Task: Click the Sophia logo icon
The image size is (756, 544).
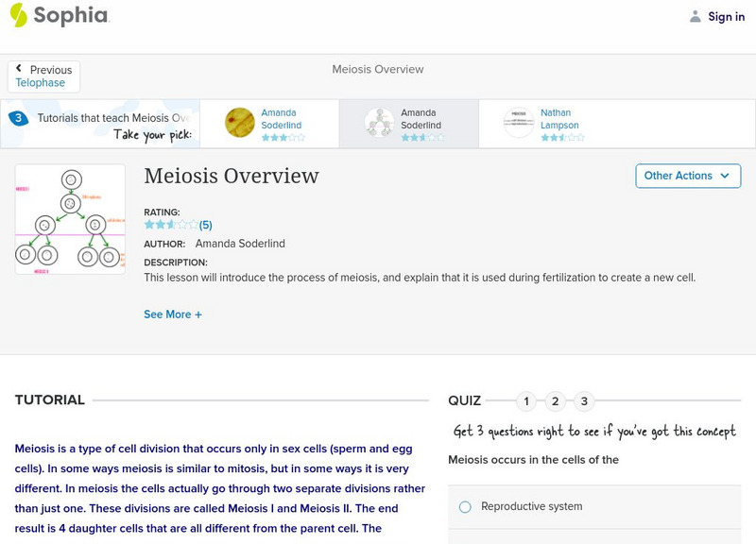Action: (x=19, y=15)
